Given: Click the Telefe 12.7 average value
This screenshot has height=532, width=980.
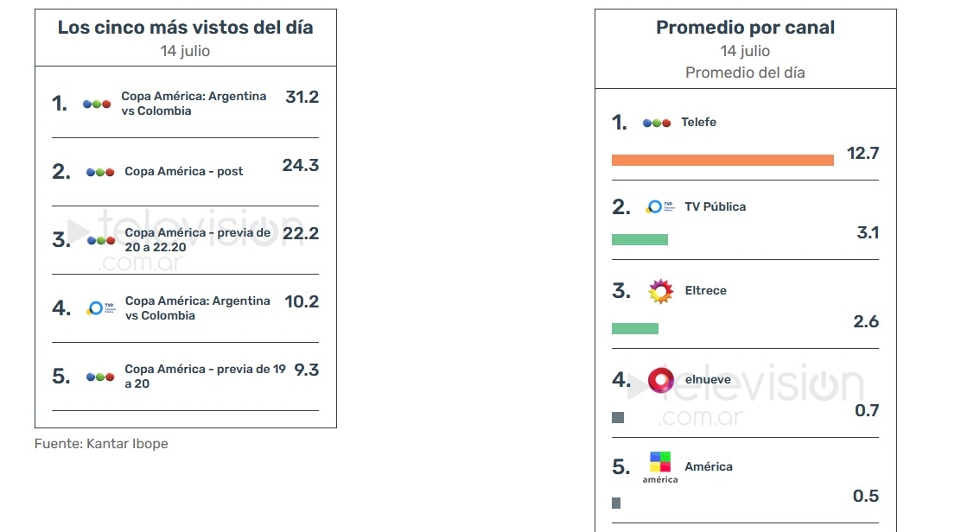Looking at the screenshot, I should tap(862, 154).
